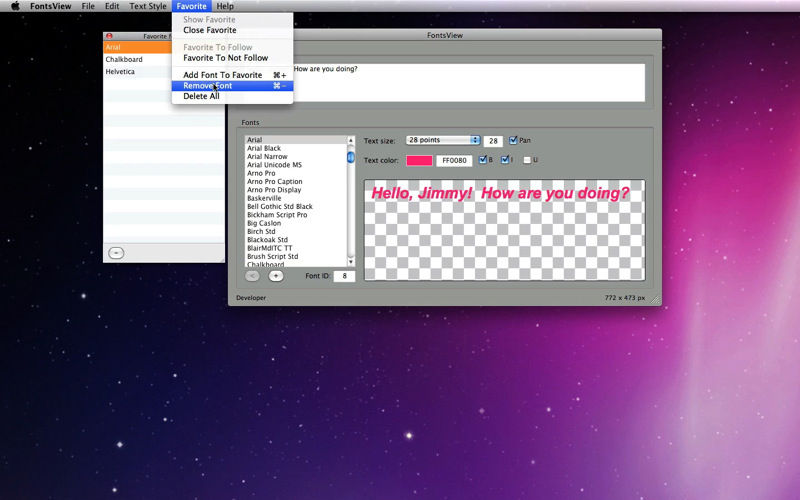Select Brush Script Std font

click(x=296, y=257)
